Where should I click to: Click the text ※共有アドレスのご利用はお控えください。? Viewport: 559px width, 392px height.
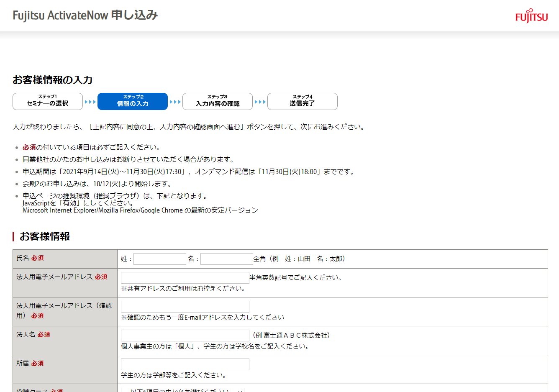click(184, 289)
